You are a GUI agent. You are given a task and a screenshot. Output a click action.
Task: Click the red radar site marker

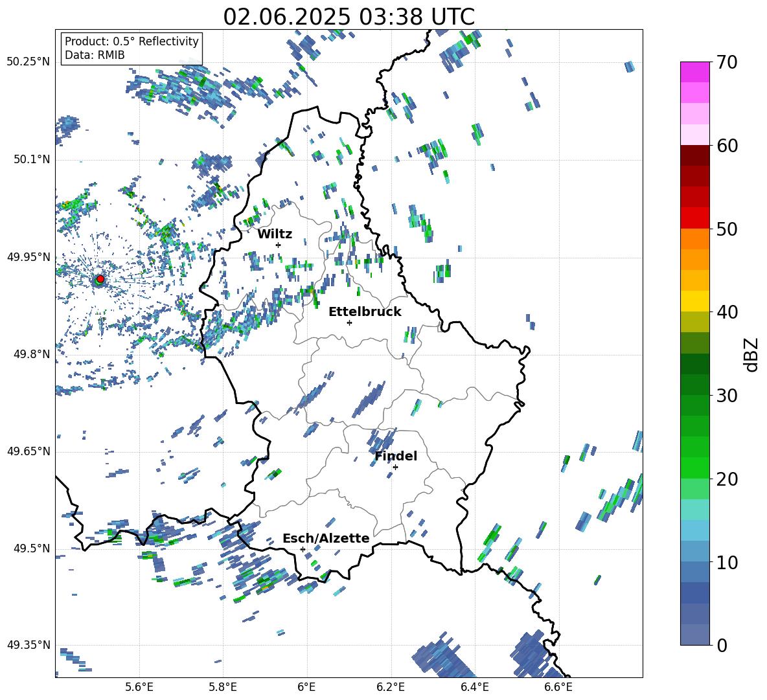(x=100, y=279)
